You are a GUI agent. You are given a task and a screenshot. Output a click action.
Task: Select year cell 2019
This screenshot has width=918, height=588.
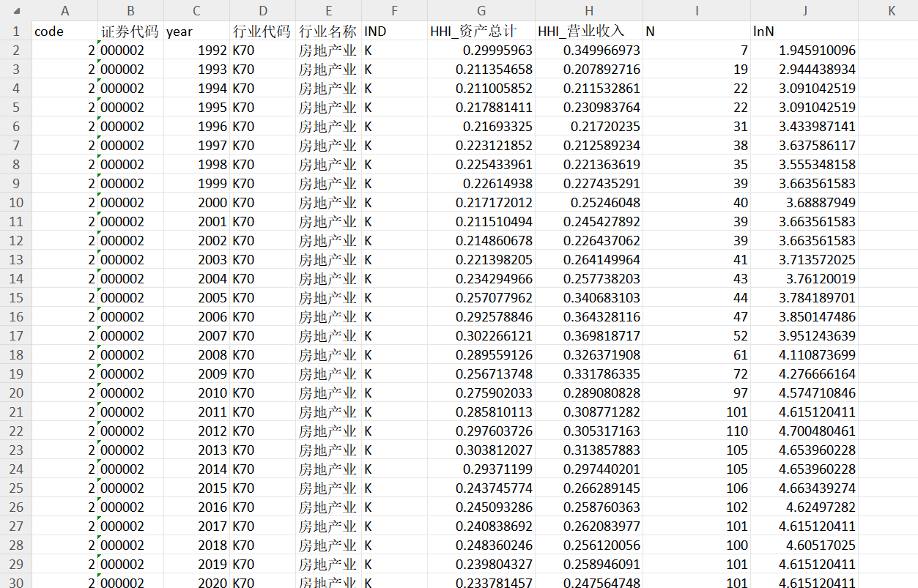(196, 565)
